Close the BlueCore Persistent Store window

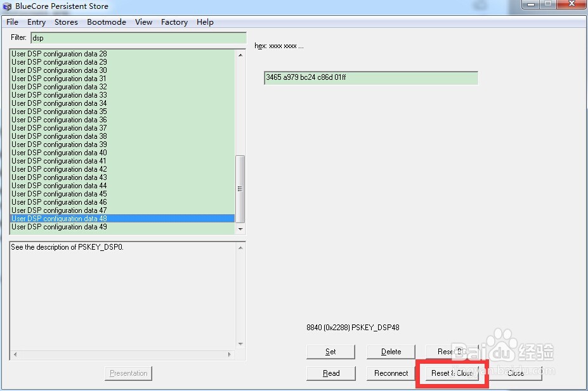pyautogui.click(x=572, y=4)
